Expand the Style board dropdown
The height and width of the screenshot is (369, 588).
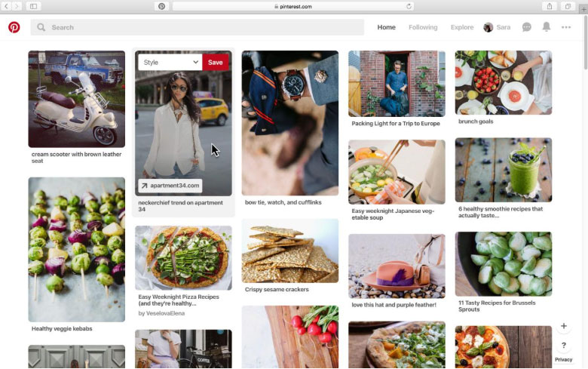click(170, 63)
